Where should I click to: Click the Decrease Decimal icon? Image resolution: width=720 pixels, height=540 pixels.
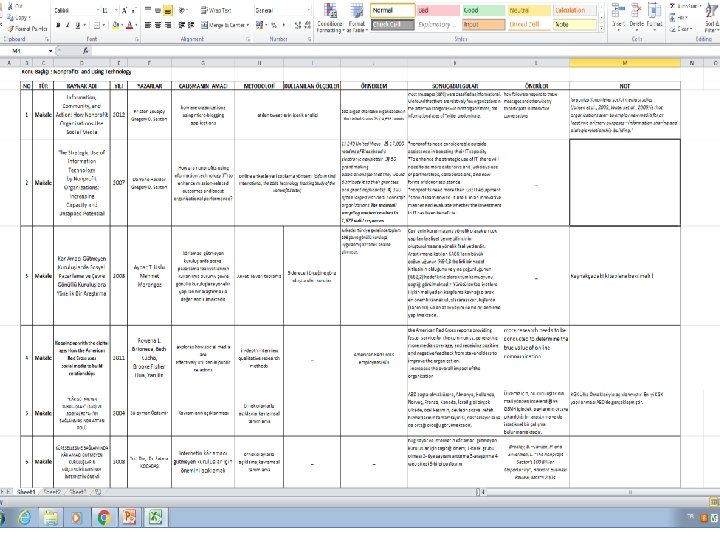coord(307,25)
